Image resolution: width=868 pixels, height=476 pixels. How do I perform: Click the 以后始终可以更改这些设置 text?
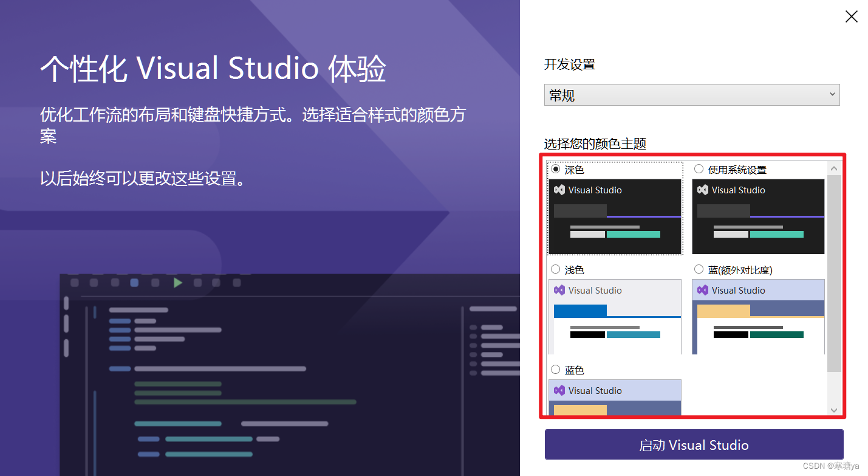(143, 179)
